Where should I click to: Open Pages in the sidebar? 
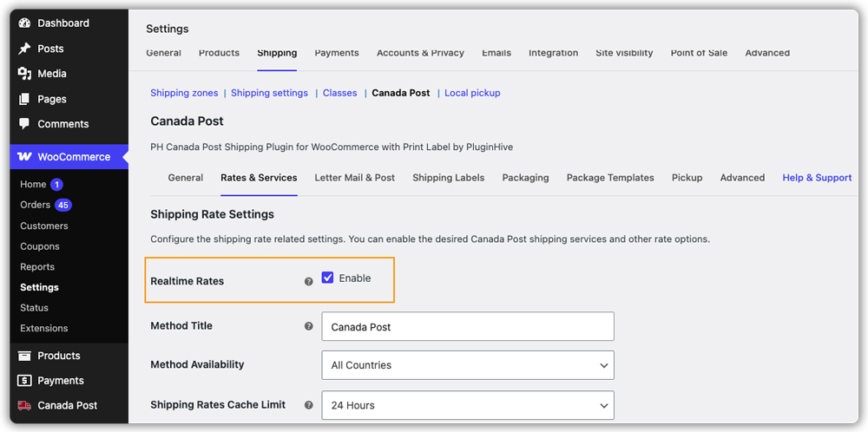pyautogui.click(x=52, y=99)
